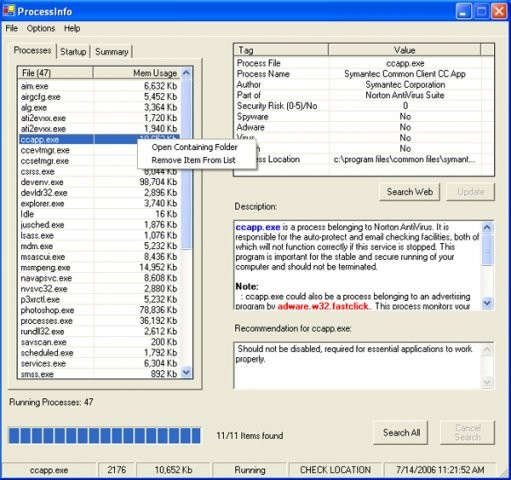Image resolution: width=511 pixels, height=480 pixels.
Task: Switch to the Processes tab
Action: coord(32,50)
